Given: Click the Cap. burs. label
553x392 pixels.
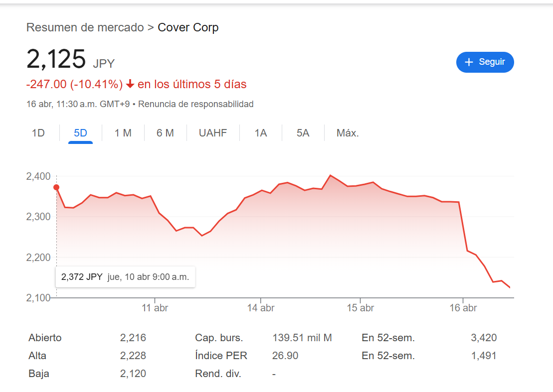Looking at the screenshot, I should click(x=219, y=338).
